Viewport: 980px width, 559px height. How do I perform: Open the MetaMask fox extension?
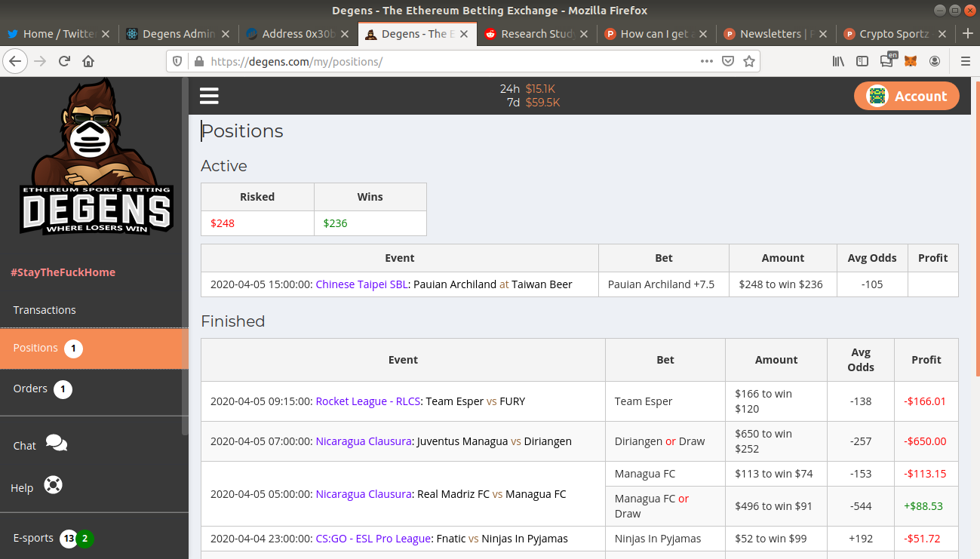click(x=911, y=61)
